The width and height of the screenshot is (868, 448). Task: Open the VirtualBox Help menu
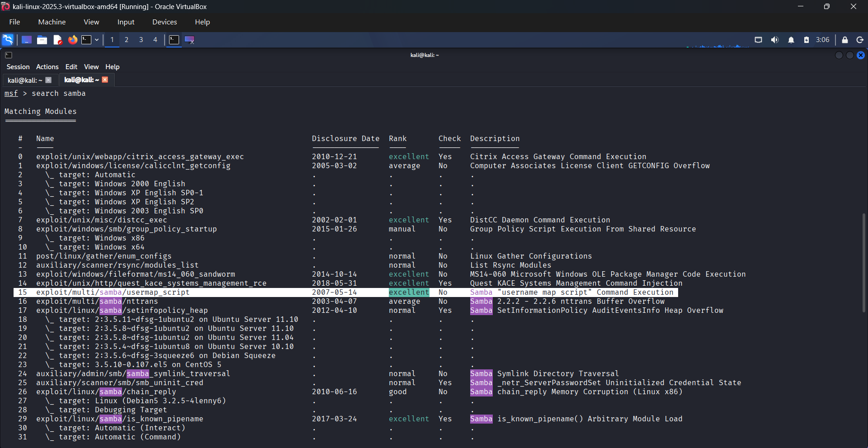click(x=203, y=22)
